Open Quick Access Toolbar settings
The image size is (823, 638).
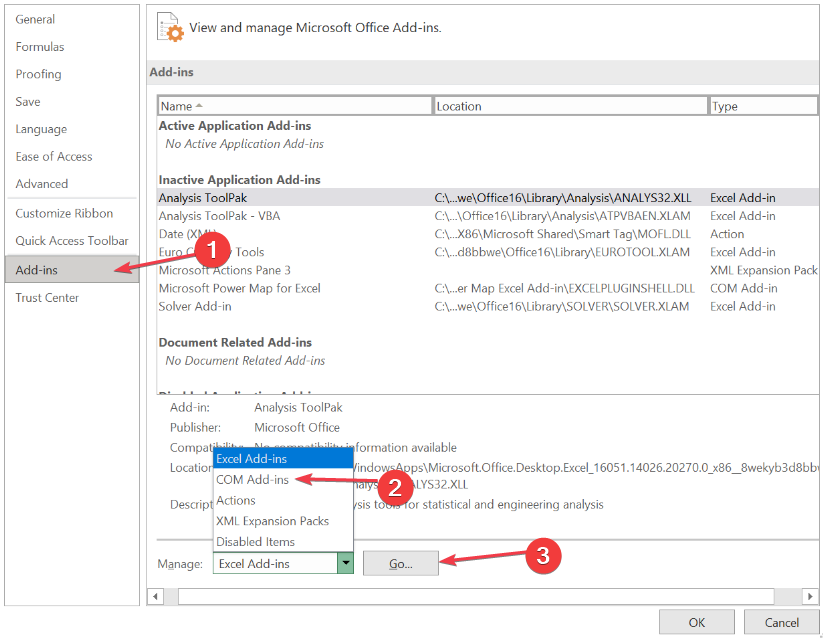[x=72, y=240]
